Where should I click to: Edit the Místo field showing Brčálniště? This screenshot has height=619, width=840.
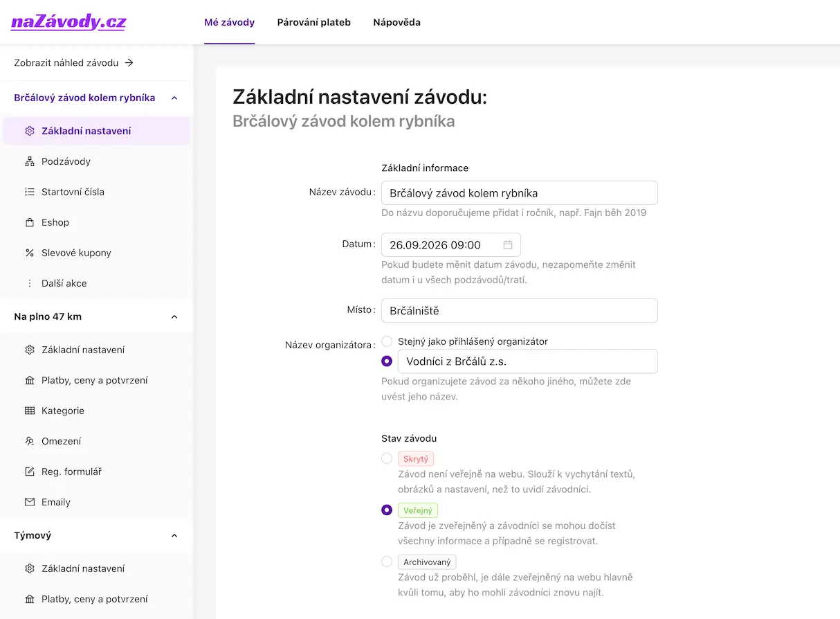[519, 310]
